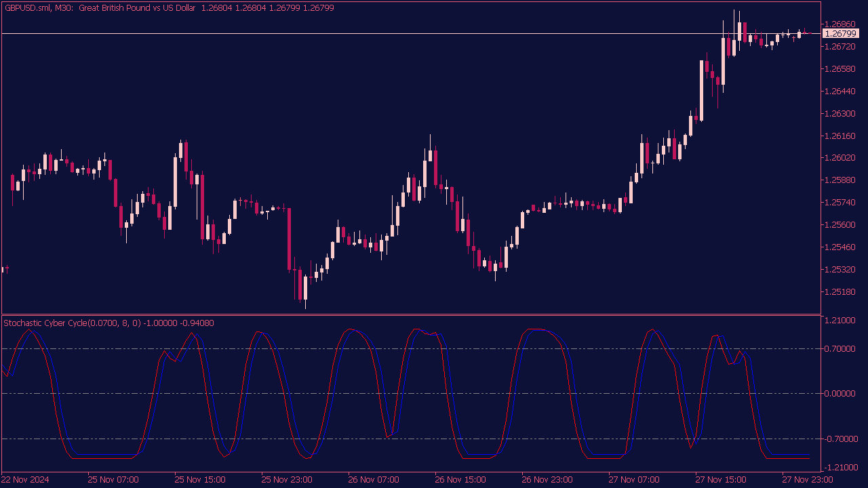Click the current price tag 1.26799
The width and height of the screenshot is (868, 488).
840,33
